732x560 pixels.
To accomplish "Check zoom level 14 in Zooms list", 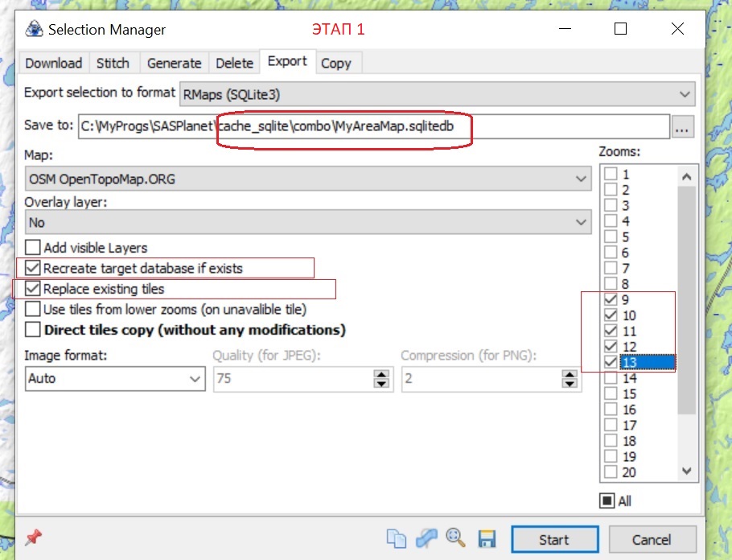I will pos(611,378).
